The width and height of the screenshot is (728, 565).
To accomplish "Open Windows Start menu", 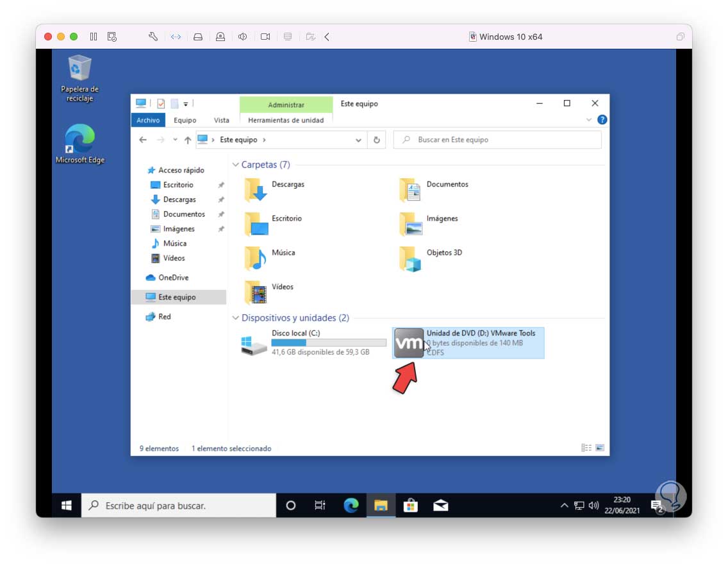I will (x=67, y=505).
